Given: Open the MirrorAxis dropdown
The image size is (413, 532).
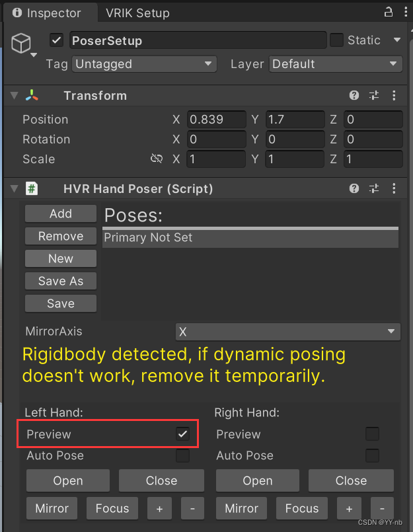Looking at the screenshot, I should (x=288, y=331).
